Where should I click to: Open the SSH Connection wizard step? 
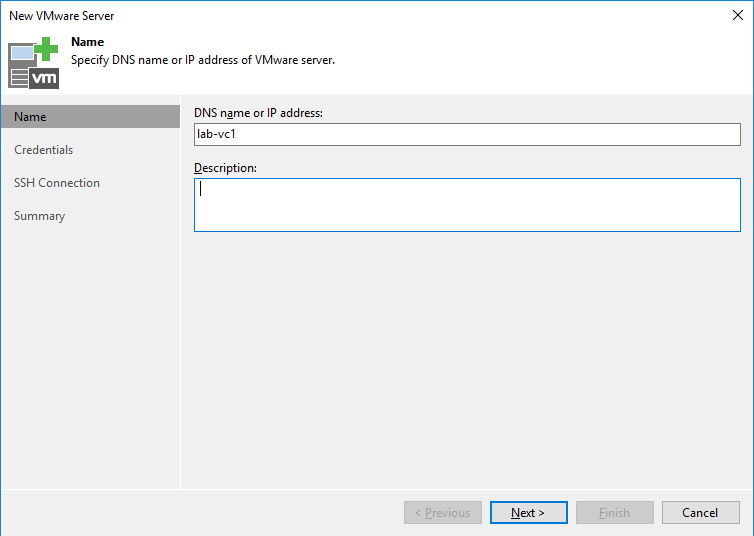coord(57,183)
